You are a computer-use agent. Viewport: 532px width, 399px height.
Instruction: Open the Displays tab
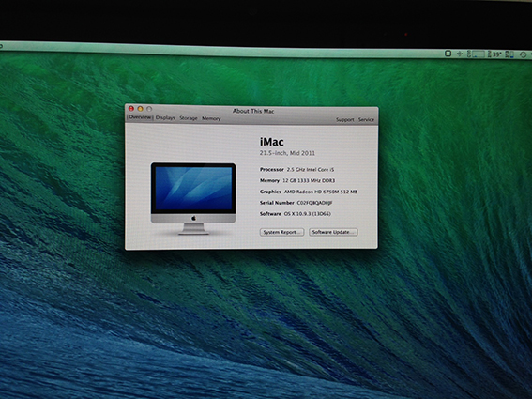165,118
